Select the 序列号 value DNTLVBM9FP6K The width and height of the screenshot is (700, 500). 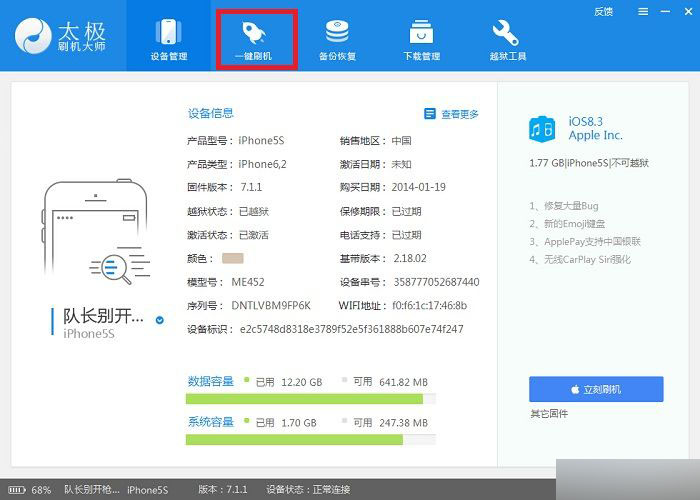coord(271,306)
